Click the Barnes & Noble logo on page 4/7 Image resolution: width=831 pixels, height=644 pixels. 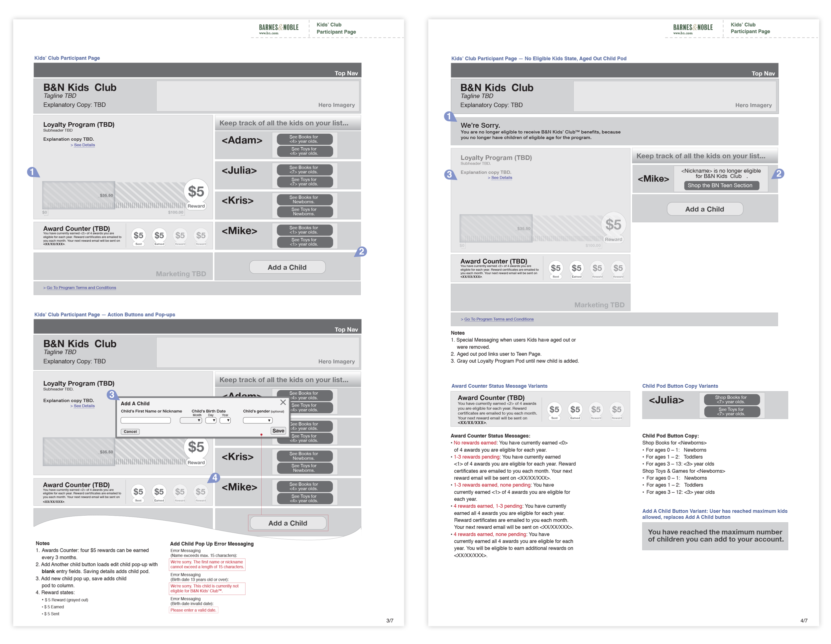(x=693, y=29)
